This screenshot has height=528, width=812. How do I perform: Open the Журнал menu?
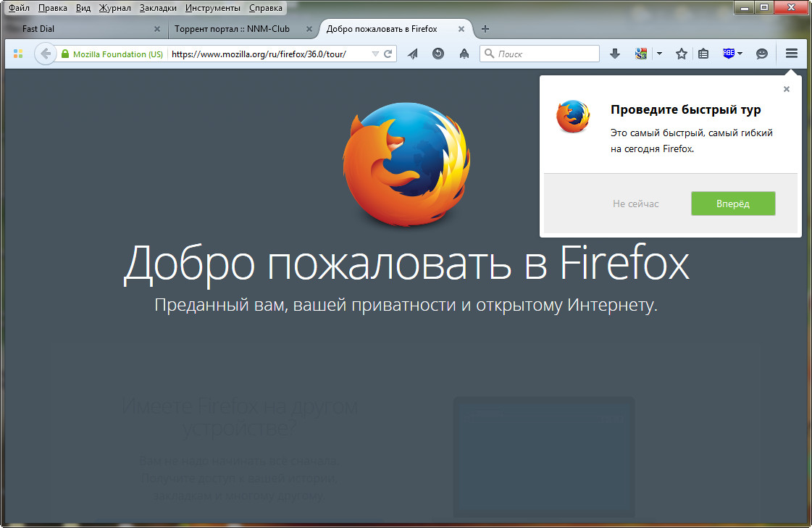pyautogui.click(x=115, y=8)
